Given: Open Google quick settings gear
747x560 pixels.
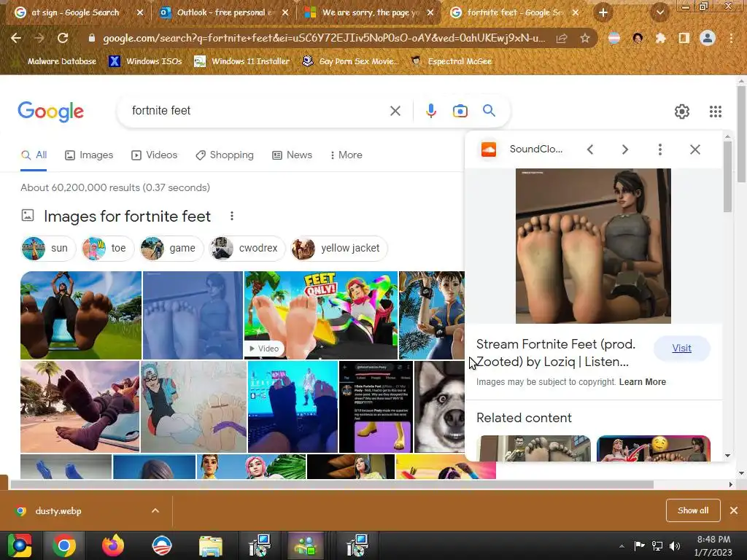Looking at the screenshot, I should click(x=682, y=112).
